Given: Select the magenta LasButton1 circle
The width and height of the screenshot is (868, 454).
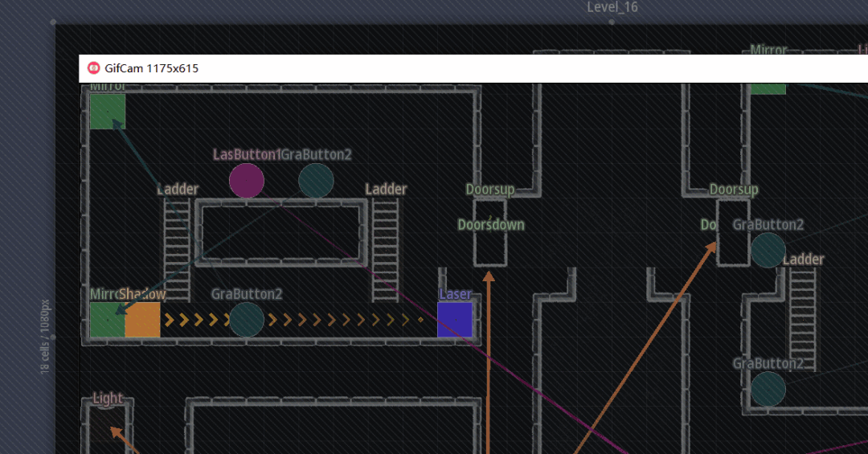Looking at the screenshot, I should click(x=246, y=180).
